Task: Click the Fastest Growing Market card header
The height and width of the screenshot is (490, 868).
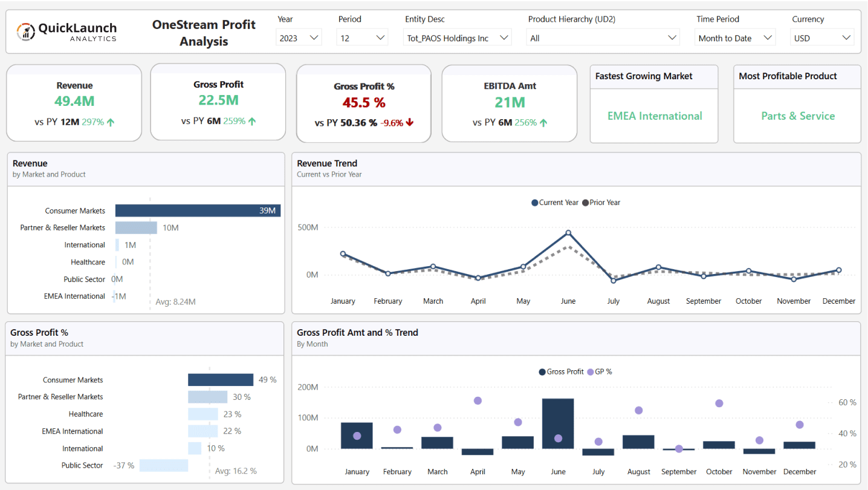Action: click(x=653, y=77)
